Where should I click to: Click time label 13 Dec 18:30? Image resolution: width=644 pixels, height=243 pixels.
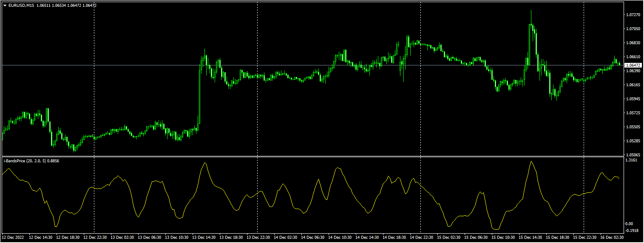[x=230, y=237]
